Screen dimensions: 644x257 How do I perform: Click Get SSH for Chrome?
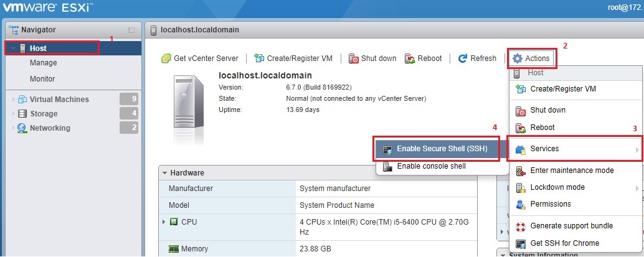(564, 243)
